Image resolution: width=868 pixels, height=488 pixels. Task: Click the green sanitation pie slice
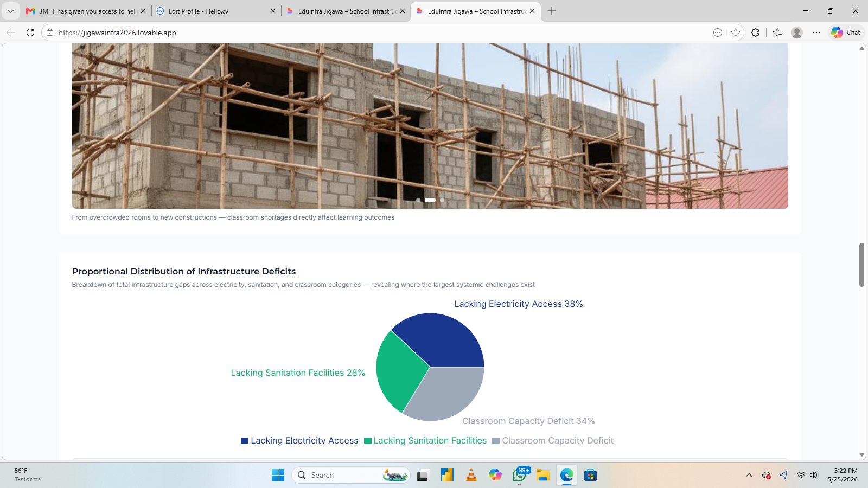tap(399, 371)
